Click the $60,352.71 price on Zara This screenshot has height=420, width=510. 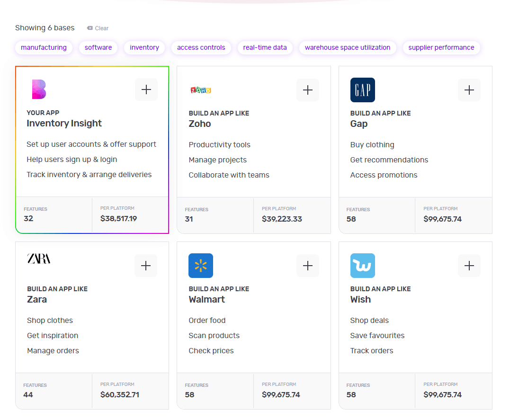[x=120, y=394]
